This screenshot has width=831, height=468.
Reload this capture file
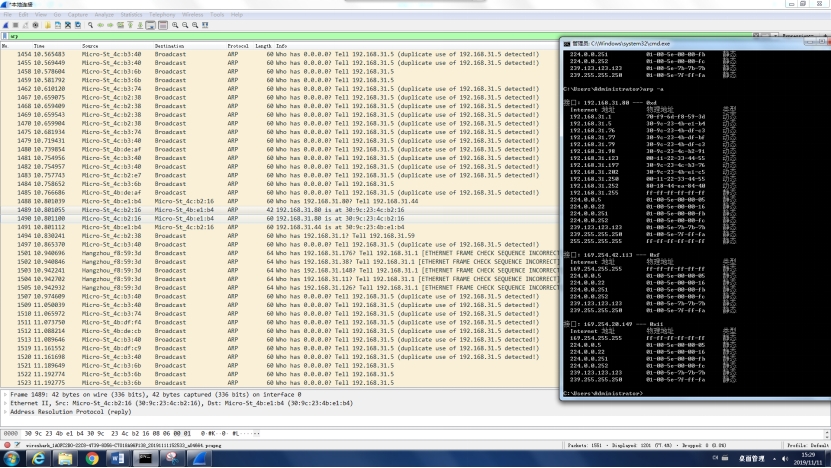(78, 25)
